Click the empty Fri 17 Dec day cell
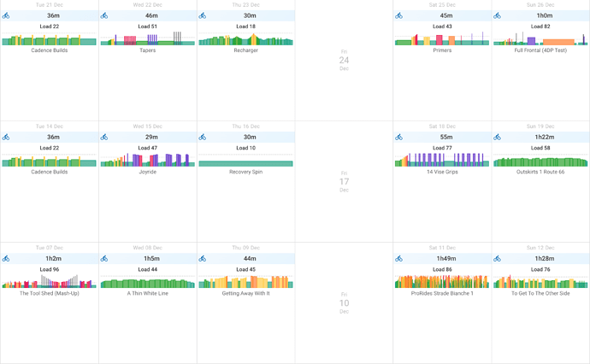The image size is (590, 364). pyautogui.click(x=344, y=182)
